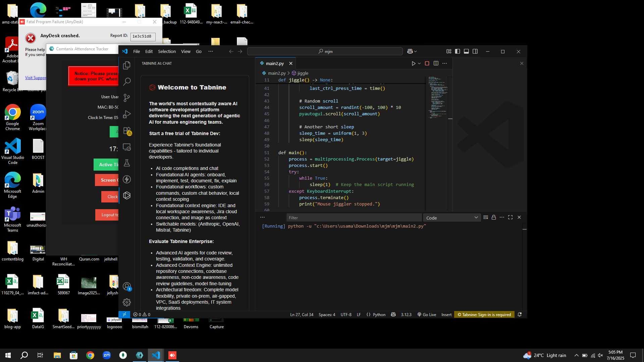The image size is (644, 362).
Task: Open the Manage gear menu in VS Code
Action: click(x=127, y=302)
